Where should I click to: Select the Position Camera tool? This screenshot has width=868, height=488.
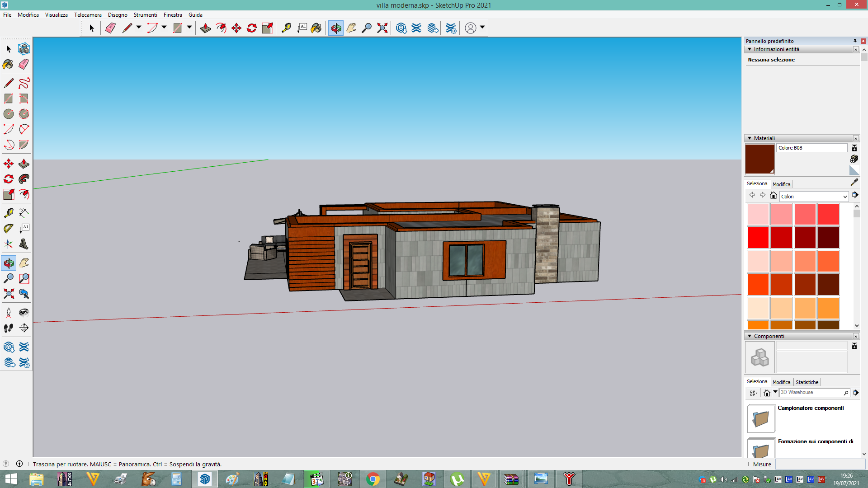[x=9, y=313]
